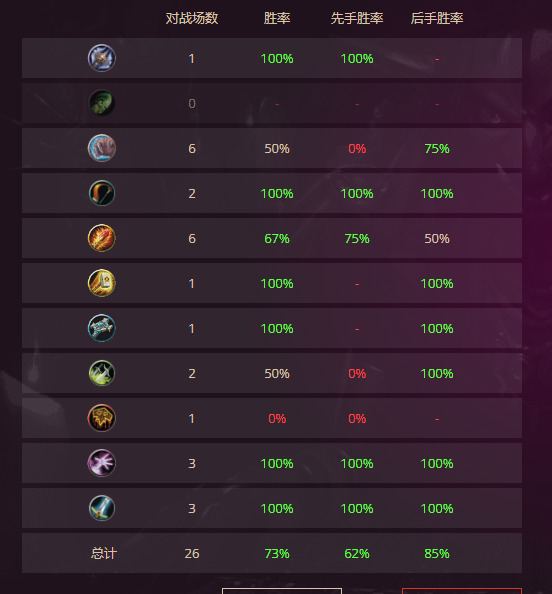Sort by 对战场数 column header
The image size is (552, 594).
[192, 18]
